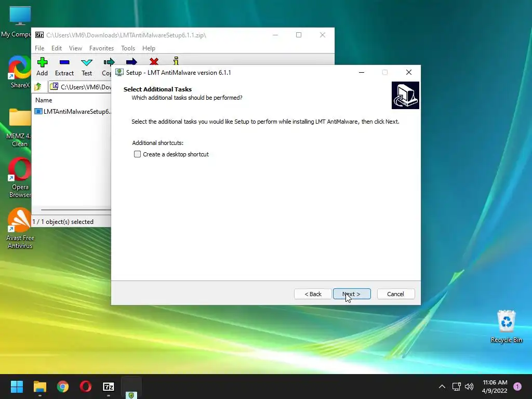Open the Favorites menu in 7-Zip

tap(101, 48)
